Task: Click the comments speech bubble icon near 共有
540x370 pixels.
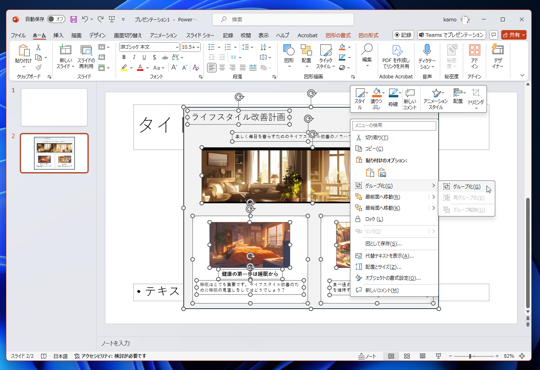Action: click(494, 35)
